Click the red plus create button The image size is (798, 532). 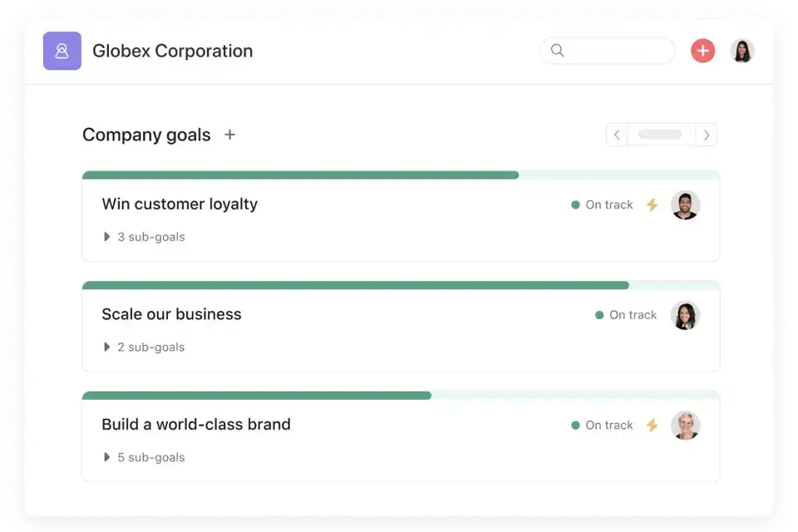click(702, 51)
